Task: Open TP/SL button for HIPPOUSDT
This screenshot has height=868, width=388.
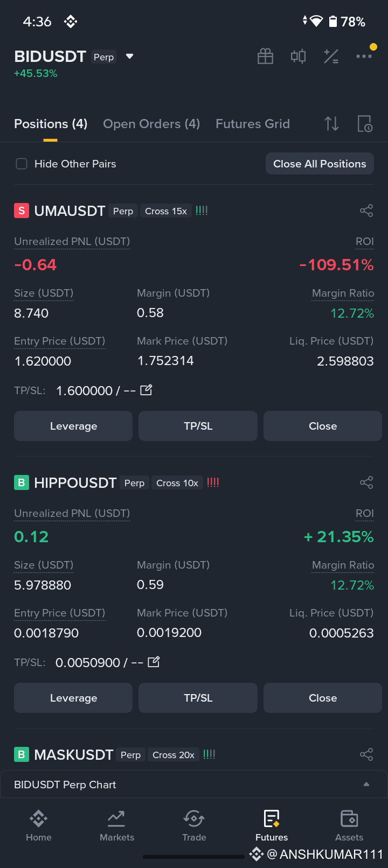Action: tap(198, 698)
